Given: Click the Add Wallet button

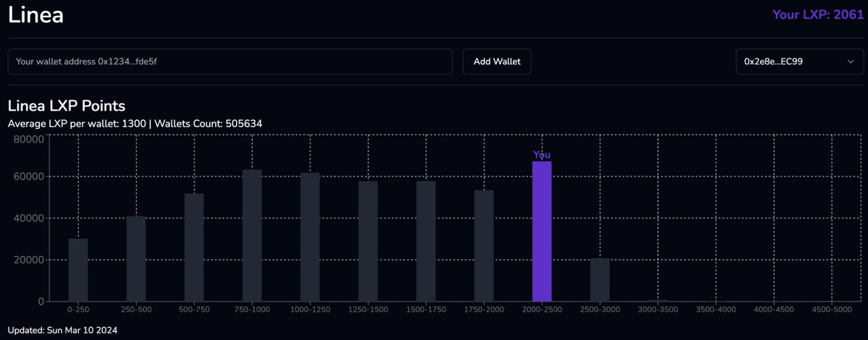Looking at the screenshot, I should [x=497, y=61].
